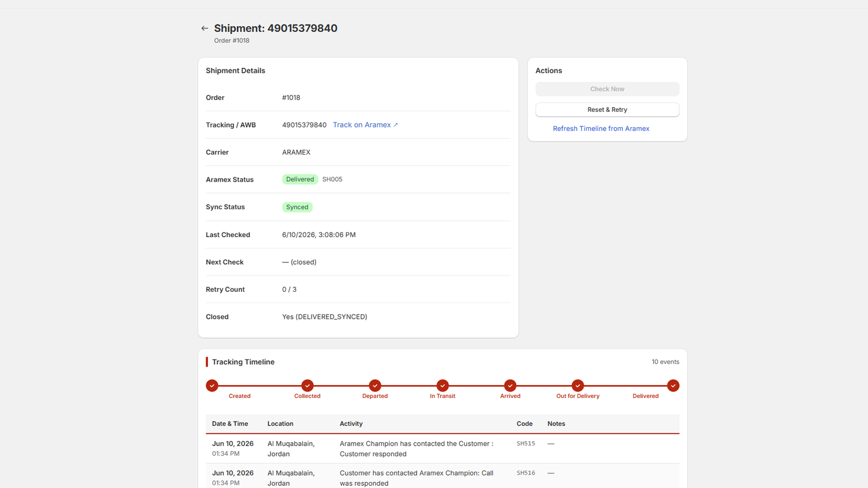Screen dimensions: 868x488
Task: Click the SH005 status code
Action: (332, 179)
